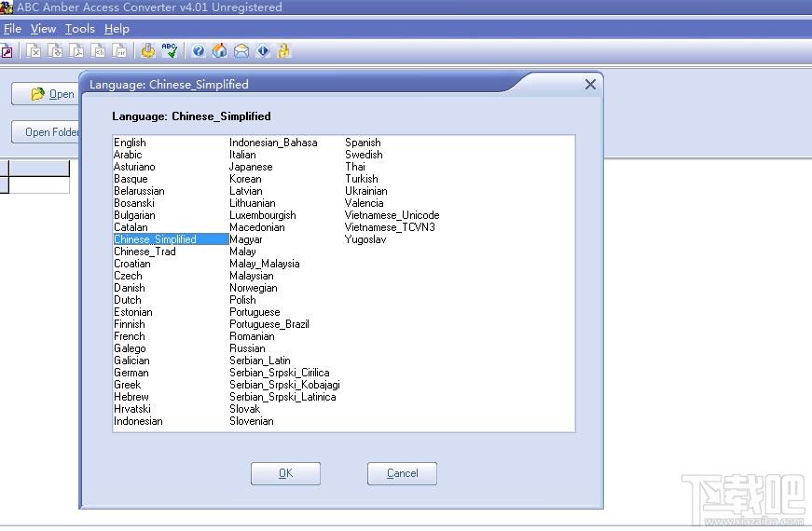Click the envelope email icon

241,50
